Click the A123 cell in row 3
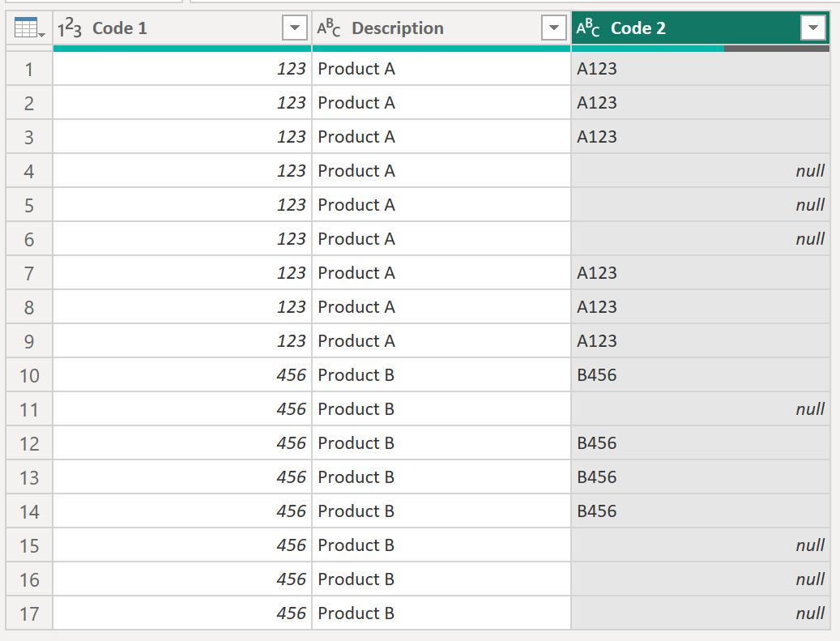The height and width of the screenshot is (641, 840). (701, 137)
